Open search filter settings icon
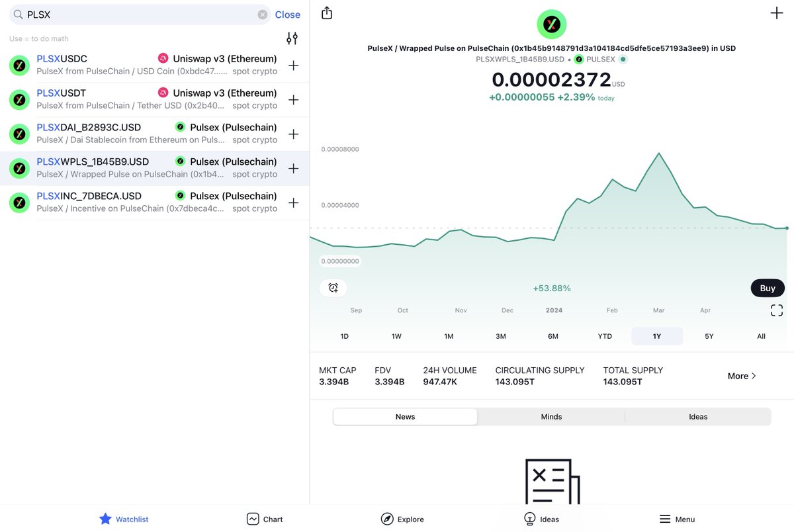This screenshot has width=794, height=532. click(x=292, y=38)
